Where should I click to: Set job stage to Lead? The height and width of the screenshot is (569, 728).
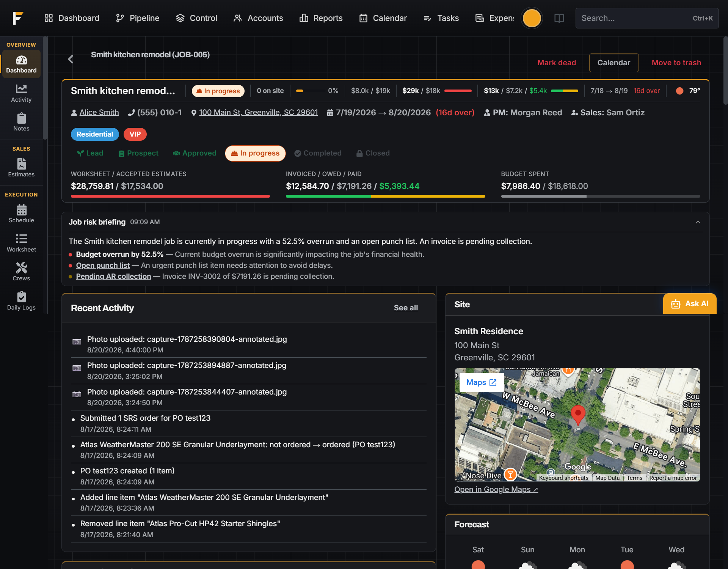point(90,153)
